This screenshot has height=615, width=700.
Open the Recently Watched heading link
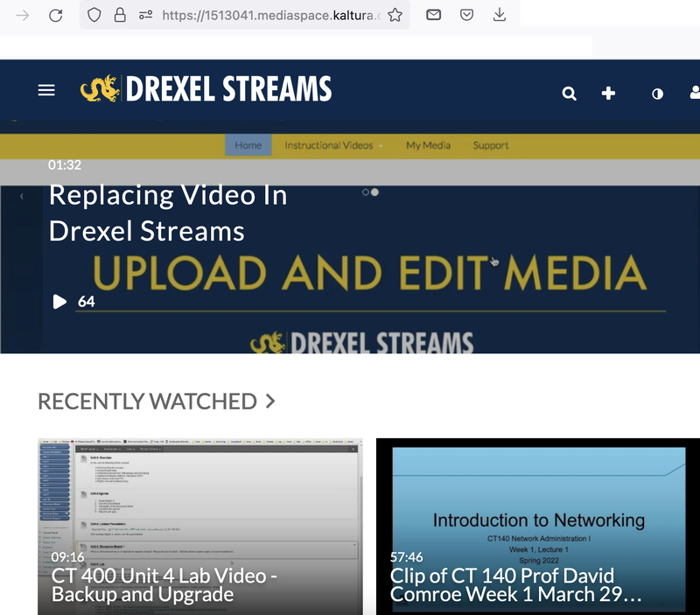click(147, 402)
